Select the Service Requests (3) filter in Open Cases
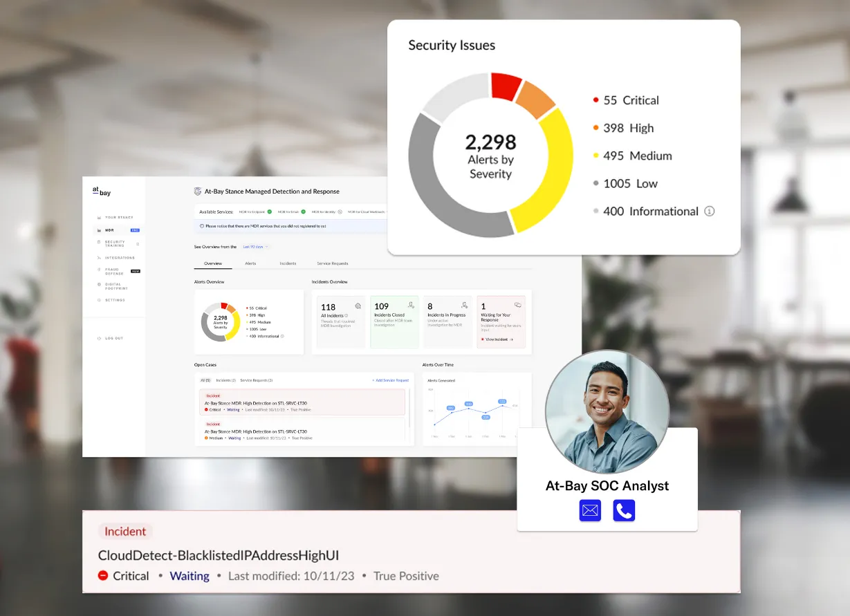 pos(257,380)
